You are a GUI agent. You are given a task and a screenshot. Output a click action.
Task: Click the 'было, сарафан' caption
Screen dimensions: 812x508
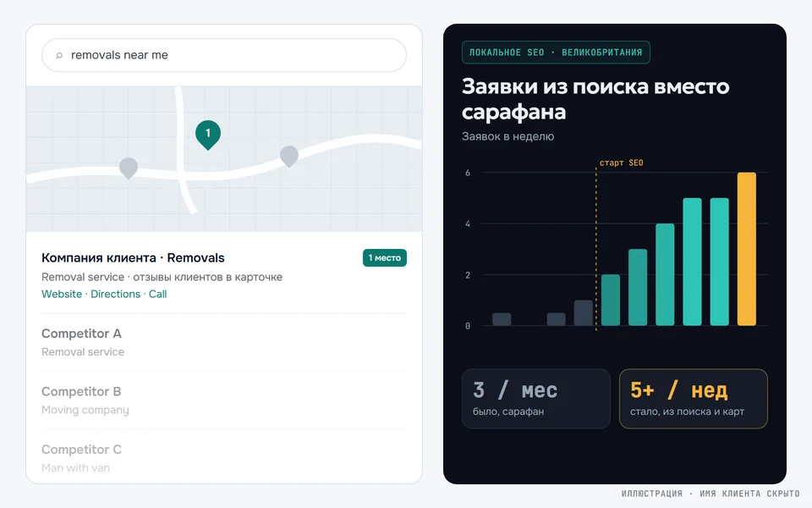[508, 411]
